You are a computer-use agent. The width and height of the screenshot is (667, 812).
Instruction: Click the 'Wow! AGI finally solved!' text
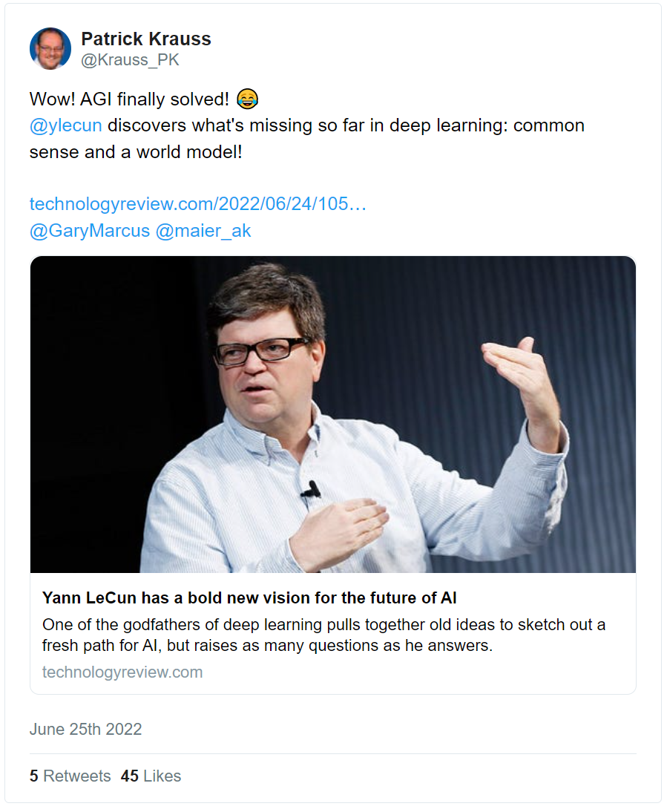pyautogui.click(x=128, y=99)
